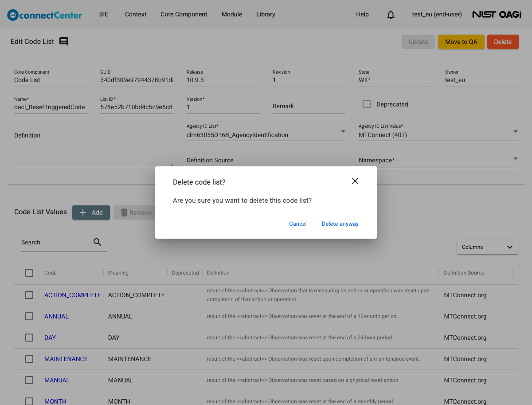This screenshot has height=405, width=532.
Task: Open the ANNUAL code link
Action: (56, 316)
